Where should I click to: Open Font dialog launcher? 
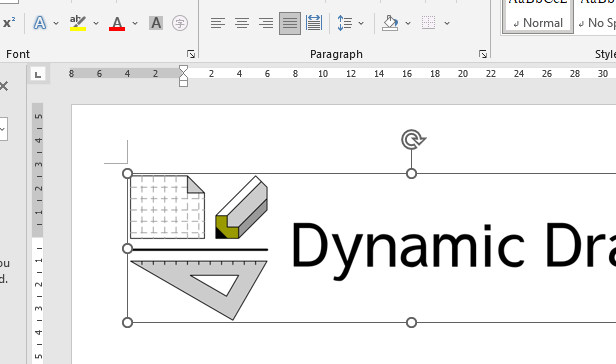[191, 54]
